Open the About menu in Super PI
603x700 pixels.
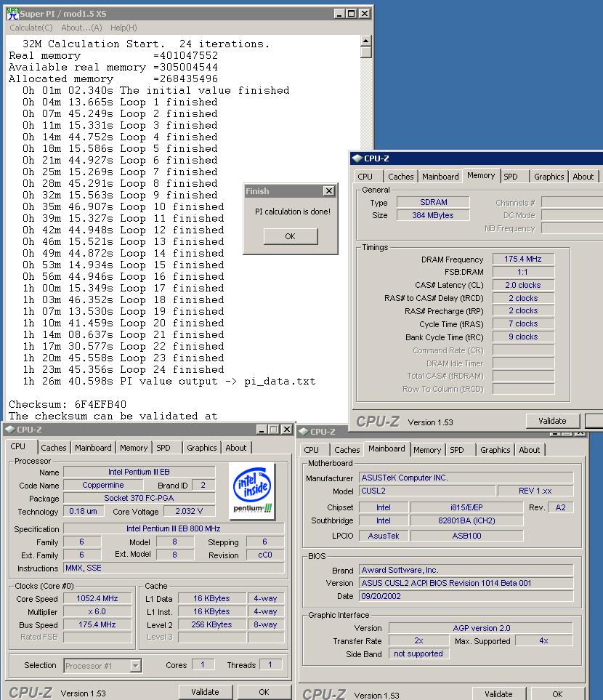coord(81,28)
